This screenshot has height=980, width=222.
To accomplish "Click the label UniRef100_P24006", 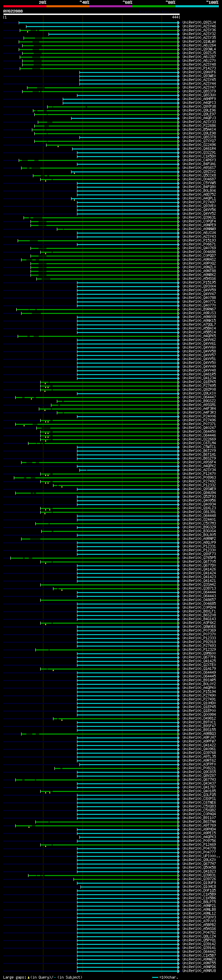I will coord(199,416).
